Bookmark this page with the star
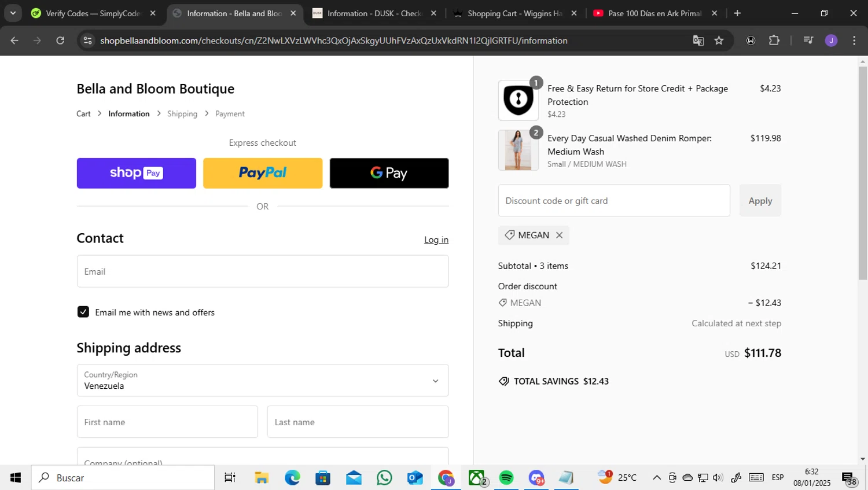Screen dimensions: 868x490 pyautogui.click(x=719, y=40)
